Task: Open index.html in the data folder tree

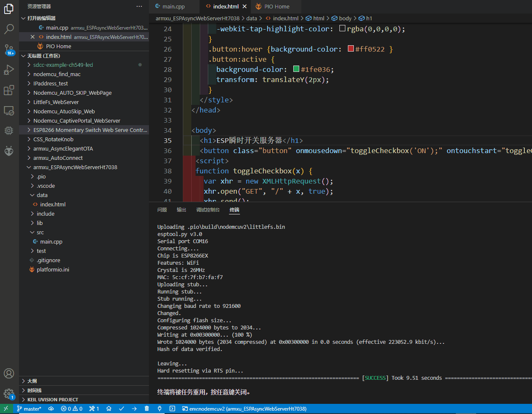Action: coord(84,204)
